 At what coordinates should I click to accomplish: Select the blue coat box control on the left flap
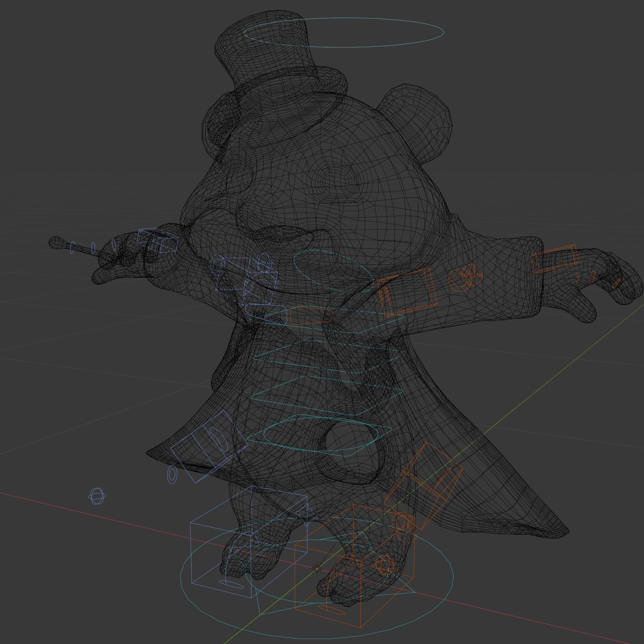tap(210, 446)
